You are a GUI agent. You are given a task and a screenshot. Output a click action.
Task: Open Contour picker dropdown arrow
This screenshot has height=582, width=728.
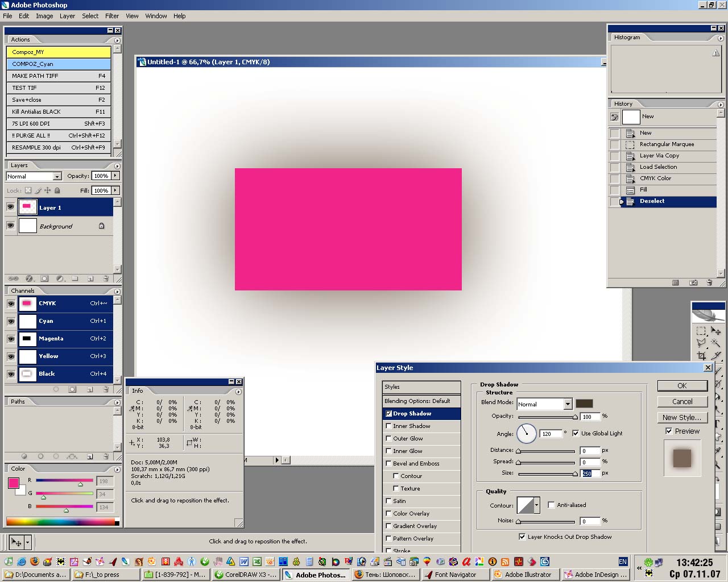536,505
